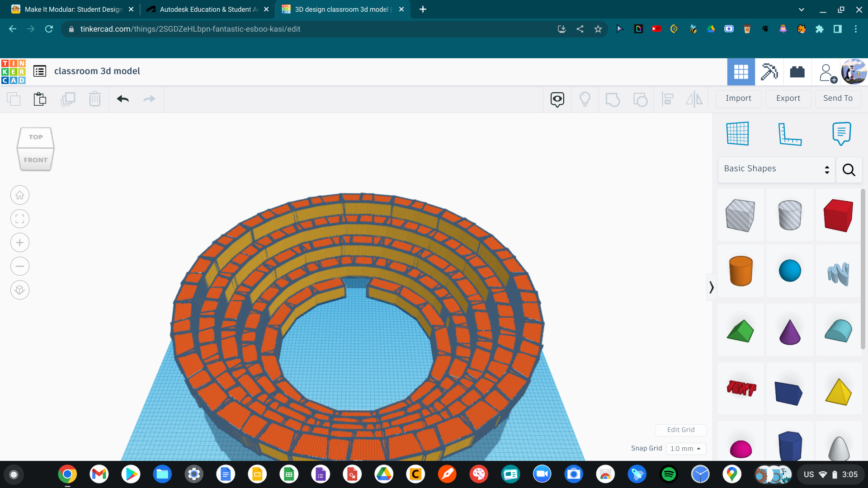Click the Paste clipboard icon

[x=40, y=99]
